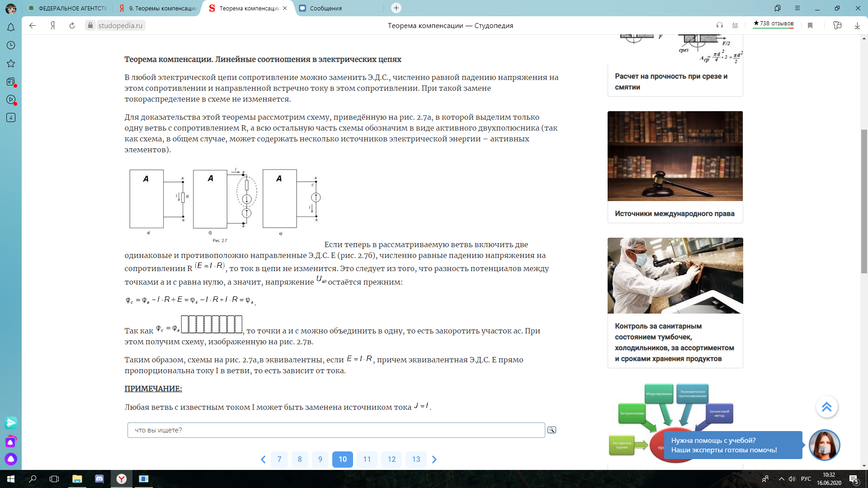Open the 738 отзывов site reviews
868x488 pixels.
774,24
